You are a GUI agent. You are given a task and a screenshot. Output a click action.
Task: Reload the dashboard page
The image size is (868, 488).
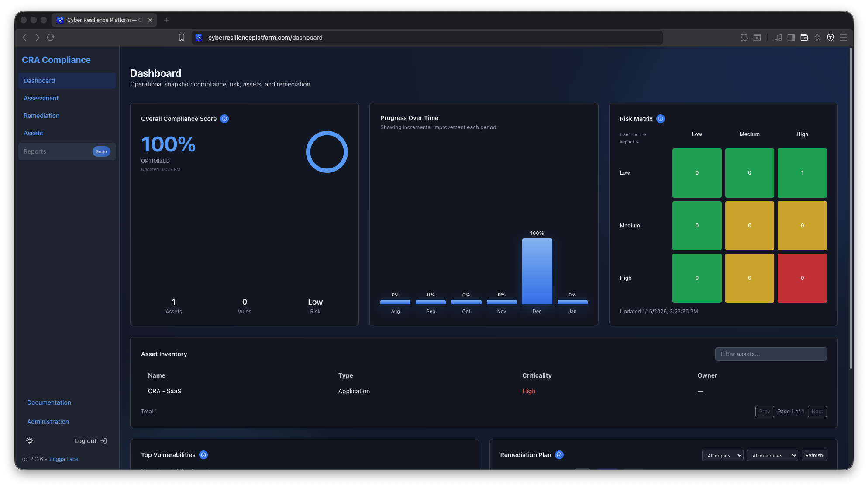[x=51, y=38]
